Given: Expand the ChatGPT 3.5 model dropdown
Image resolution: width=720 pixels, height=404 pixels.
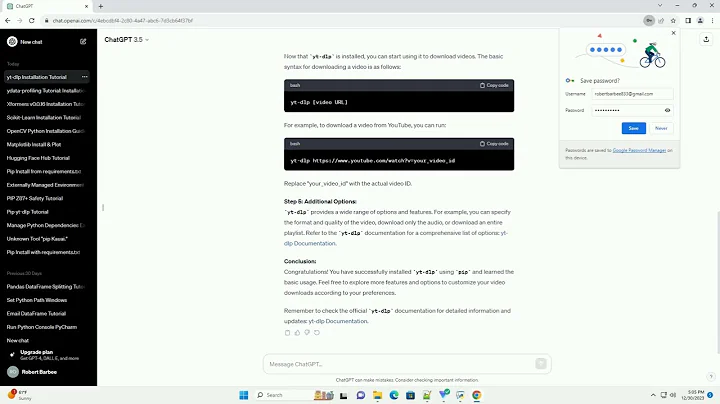Looking at the screenshot, I should point(126,40).
